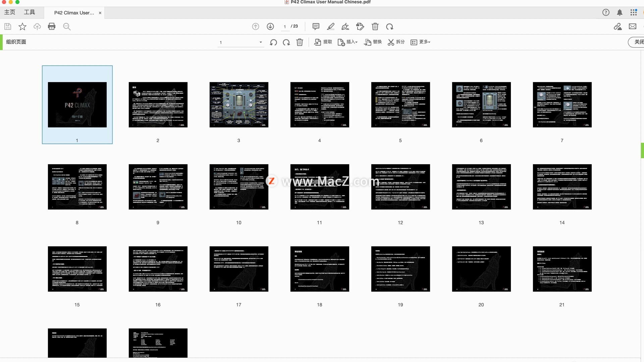Screen dimensions: 644x362
Task: Click 替换 replace pages button
Action: pos(373,42)
